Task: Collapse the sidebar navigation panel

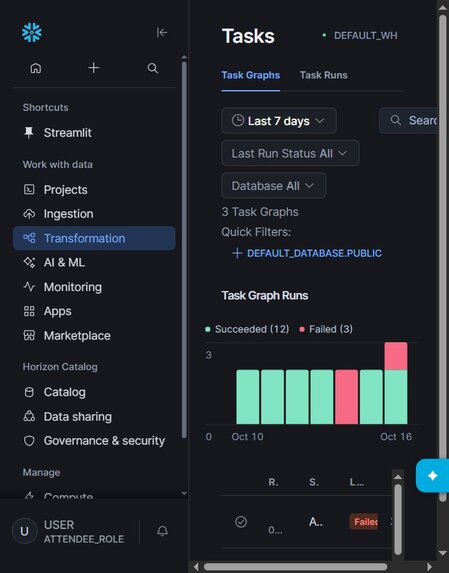Action: [x=162, y=33]
